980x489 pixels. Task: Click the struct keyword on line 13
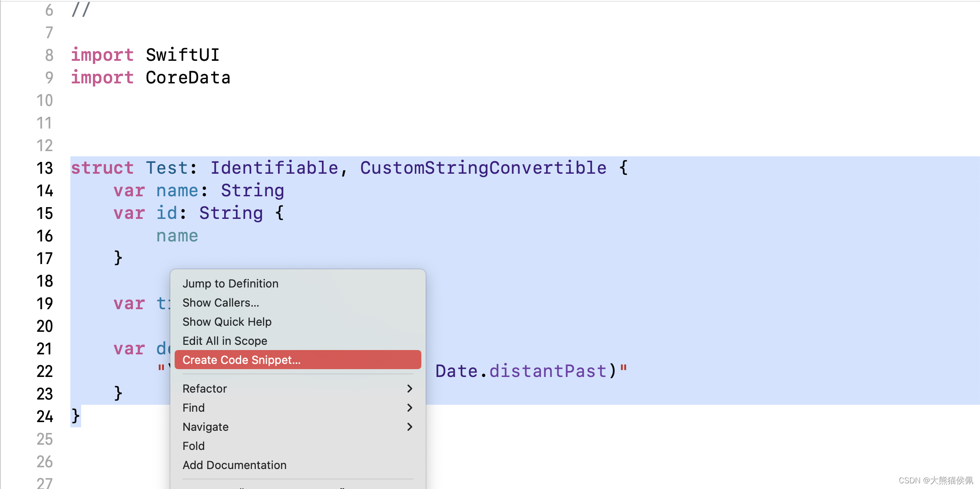pyautogui.click(x=103, y=168)
